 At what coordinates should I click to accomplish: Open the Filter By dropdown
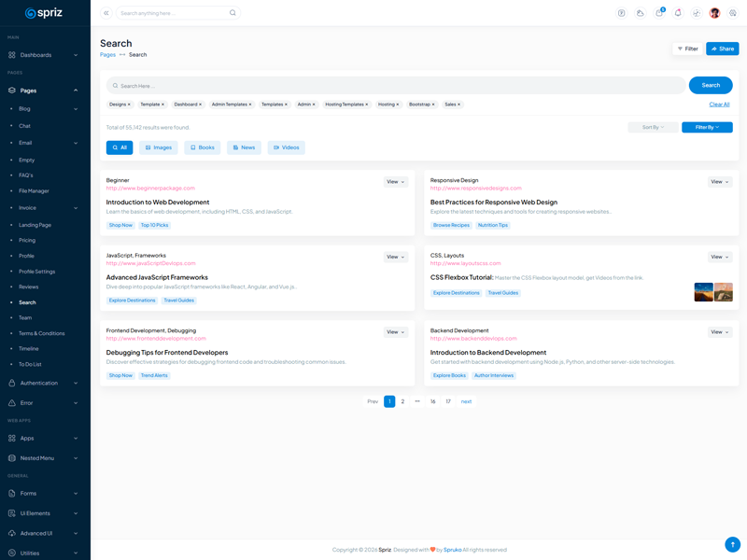707,127
